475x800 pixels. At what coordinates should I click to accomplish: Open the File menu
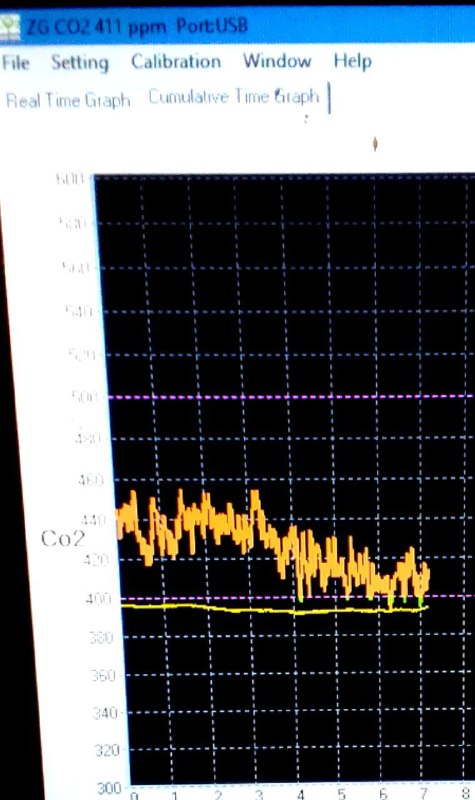point(15,63)
